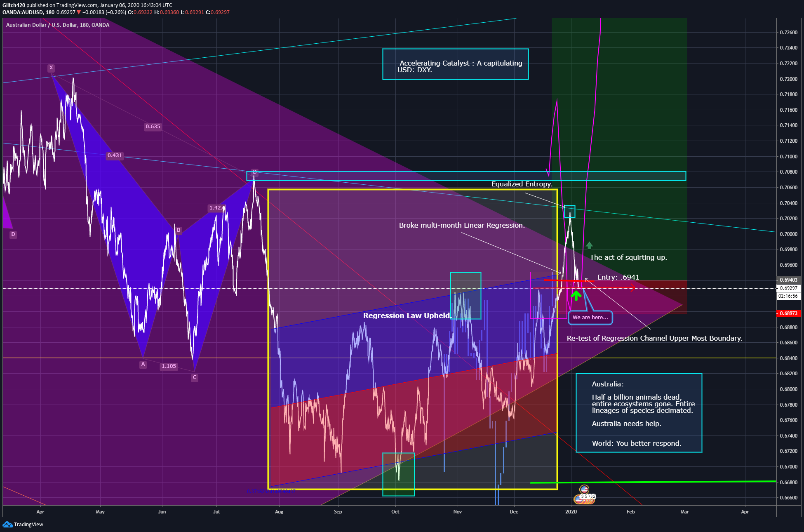The image size is (804, 532).
Task: Click the 0.69297 current price label
Action: pos(788,288)
